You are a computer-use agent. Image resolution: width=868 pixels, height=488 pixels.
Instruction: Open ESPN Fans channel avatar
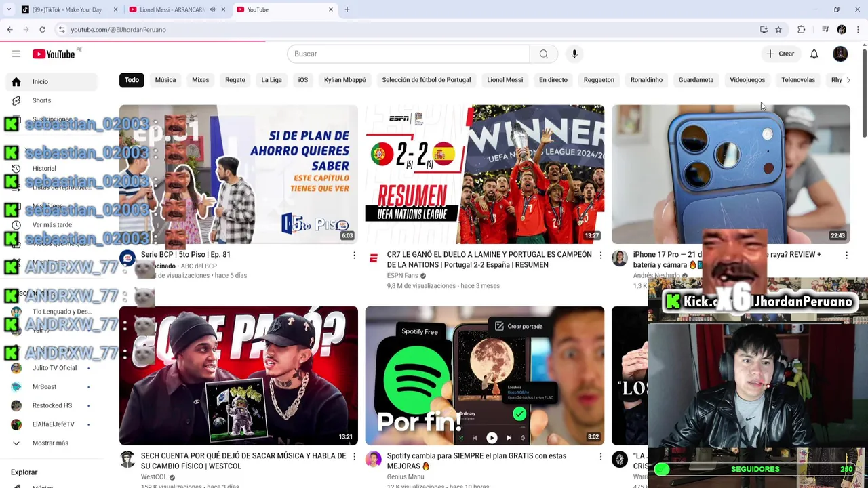pos(373,258)
